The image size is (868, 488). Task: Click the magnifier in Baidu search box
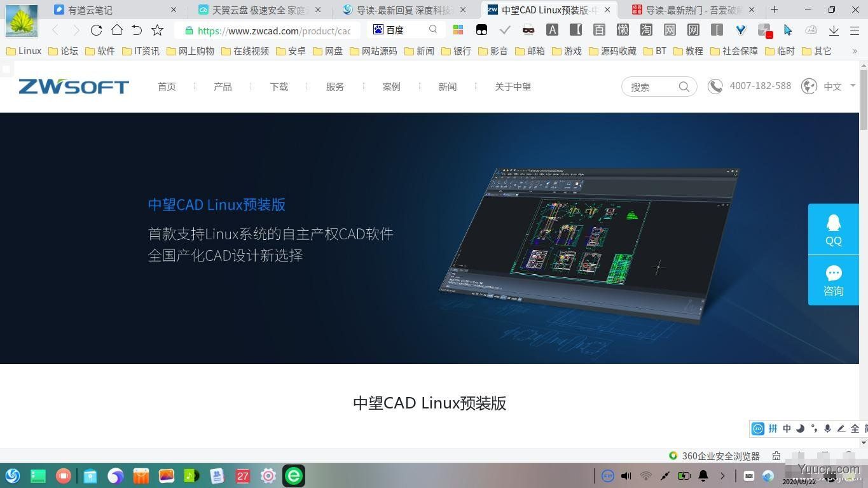433,30
